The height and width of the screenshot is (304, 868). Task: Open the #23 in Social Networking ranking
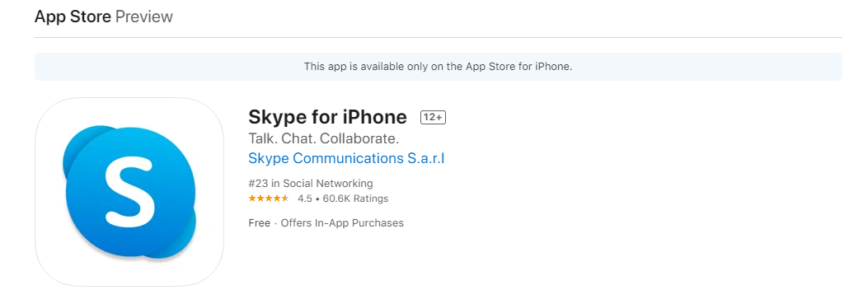311,183
